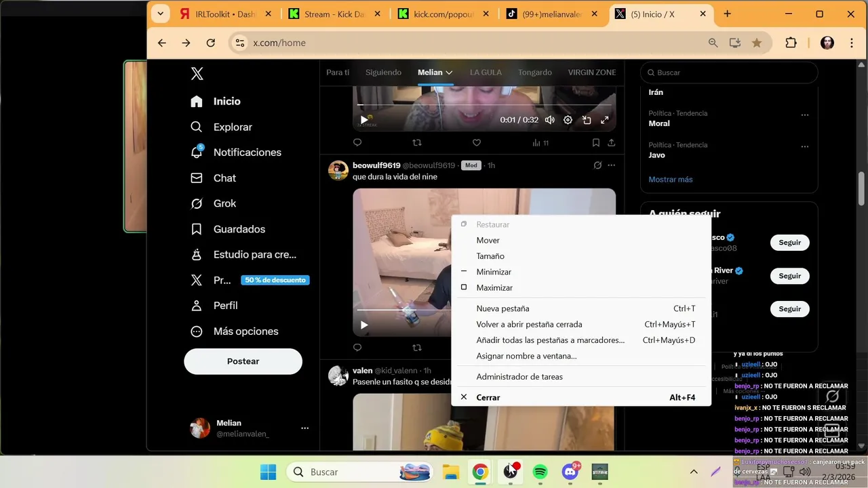Switch to IRLToolkit Dashboard tab
868x488 pixels.
coord(226,14)
